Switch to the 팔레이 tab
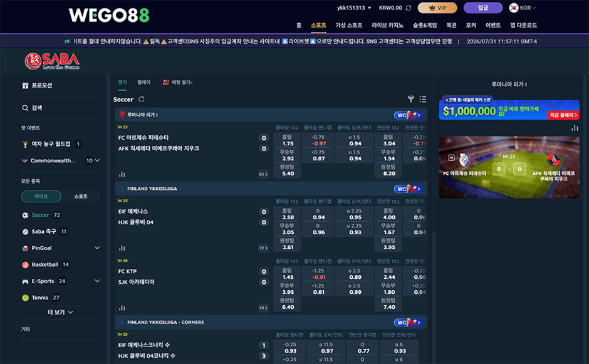The image size is (589, 364). 144,82
